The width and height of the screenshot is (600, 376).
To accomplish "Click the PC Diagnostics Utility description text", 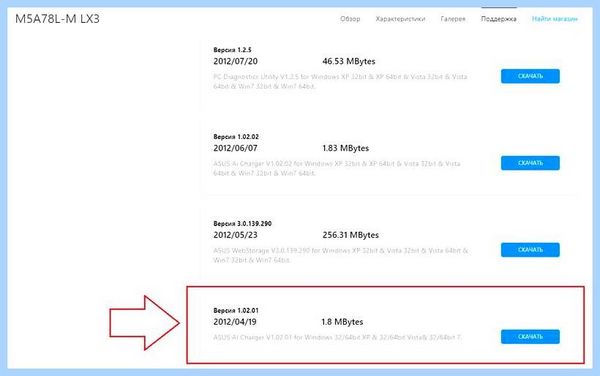I will pyautogui.click(x=340, y=81).
